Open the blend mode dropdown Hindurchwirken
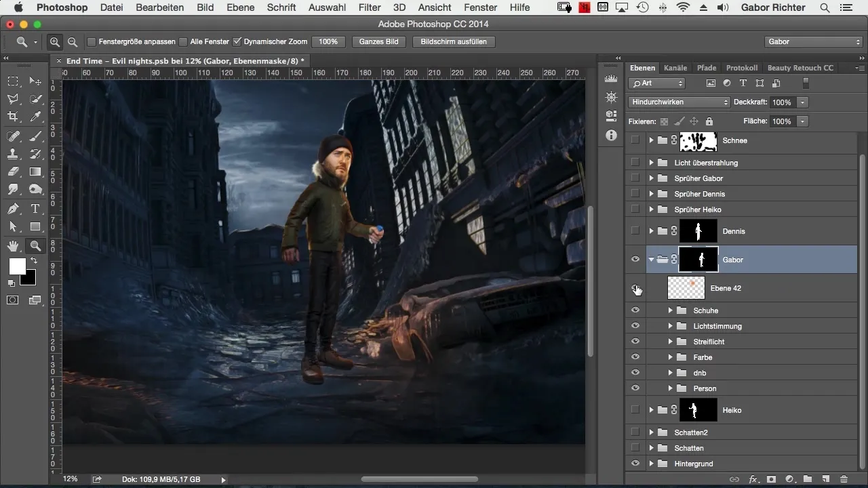The width and height of the screenshot is (868, 488). tap(679, 102)
